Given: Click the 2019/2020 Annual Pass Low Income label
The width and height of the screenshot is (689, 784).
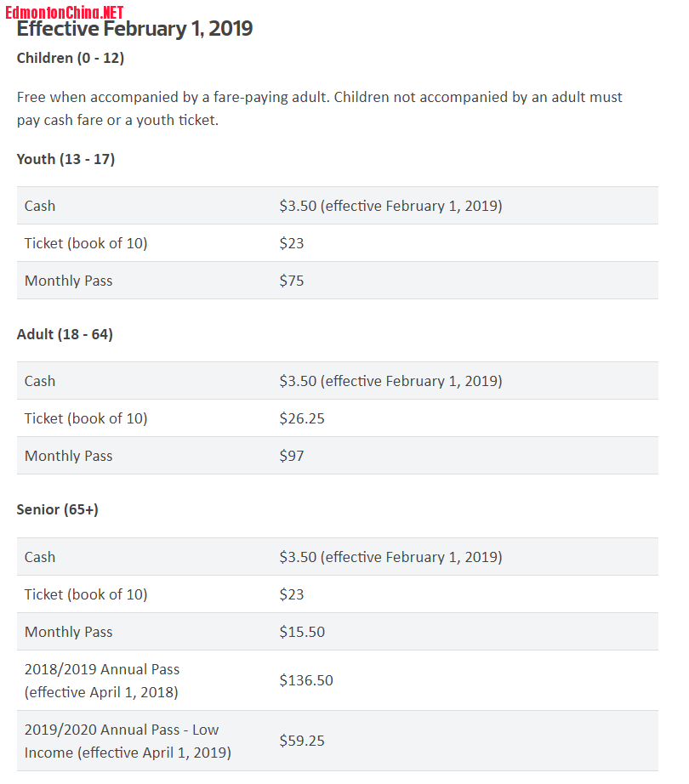Looking at the screenshot, I should [x=128, y=741].
